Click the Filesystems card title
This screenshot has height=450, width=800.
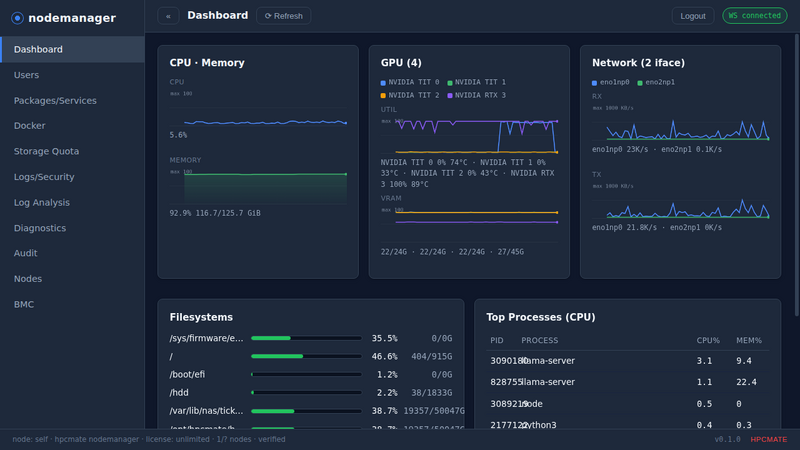[x=201, y=317]
